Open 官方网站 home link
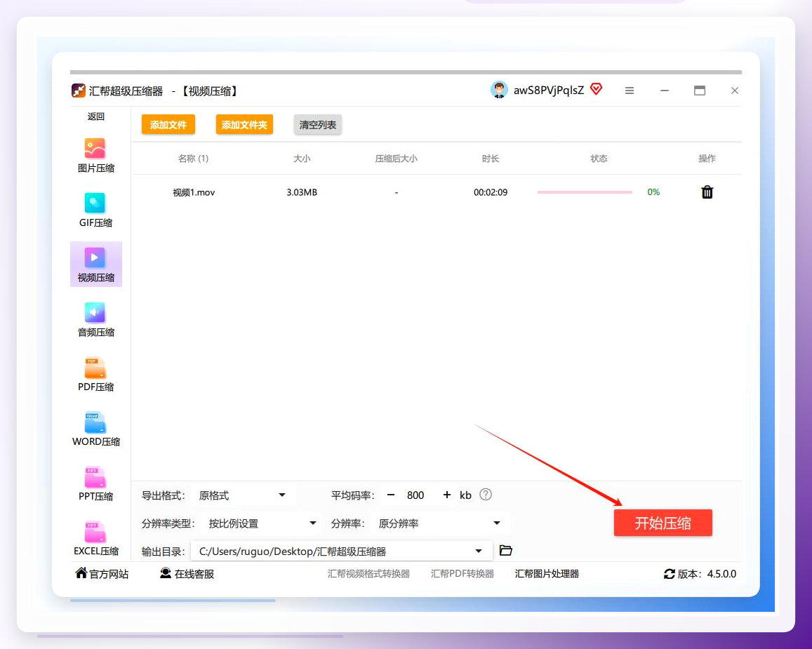This screenshot has height=649, width=812. click(x=102, y=573)
